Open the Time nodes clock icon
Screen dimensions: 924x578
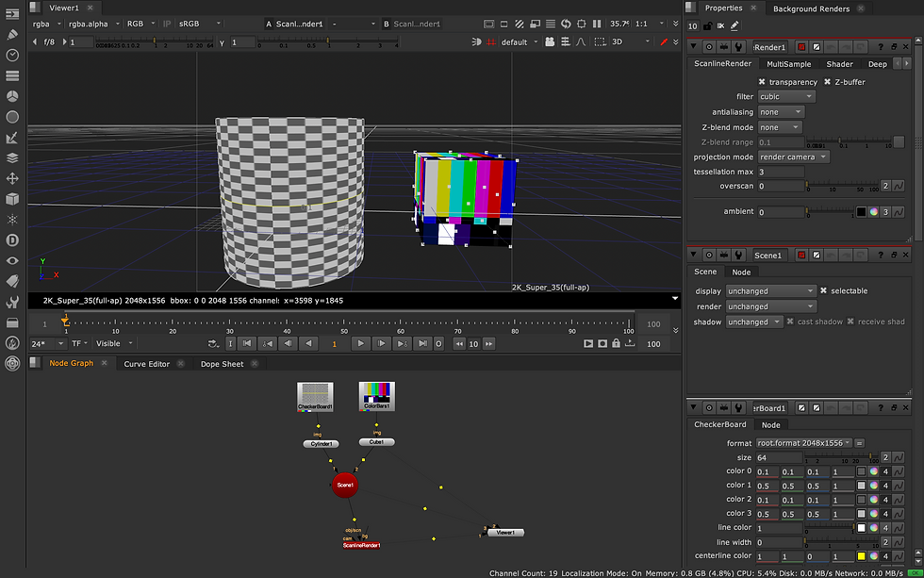click(x=11, y=56)
